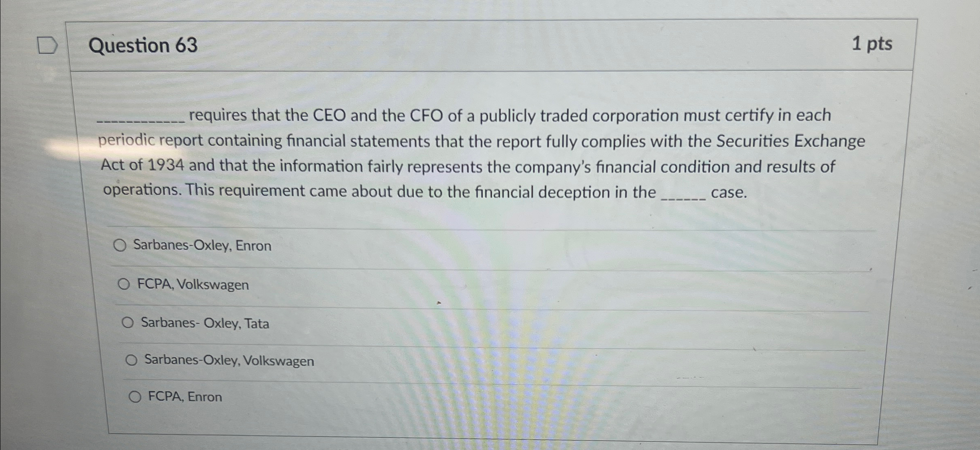Select the FCPA, Enron radio button
This screenshot has width=980, height=450.
135,396
